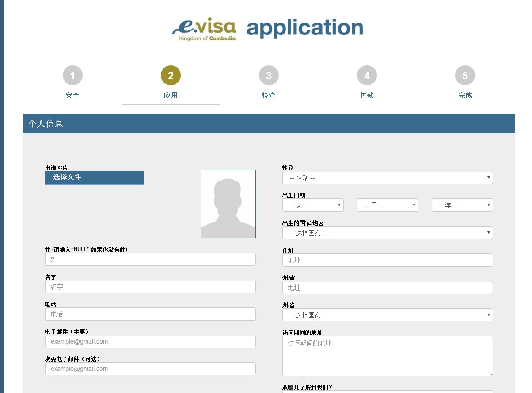This screenshot has height=393, width=532.
Task: Click the 次要电子邮件 secondary email field
Action: (150, 369)
